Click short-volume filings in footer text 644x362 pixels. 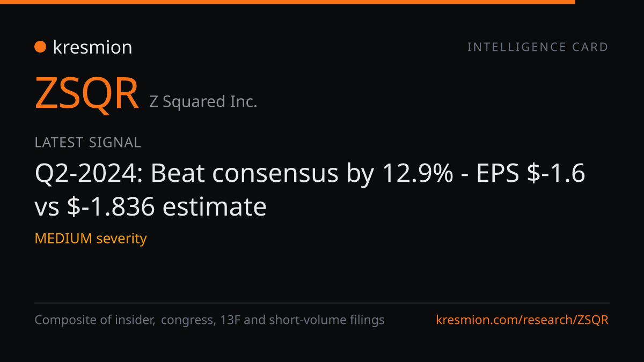click(327, 320)
